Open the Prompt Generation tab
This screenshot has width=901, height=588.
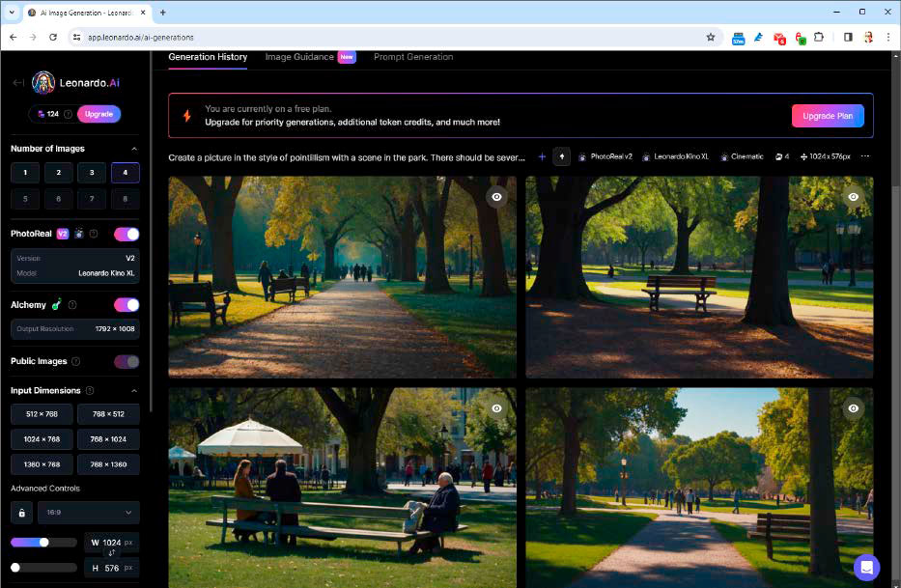point(412,57)
